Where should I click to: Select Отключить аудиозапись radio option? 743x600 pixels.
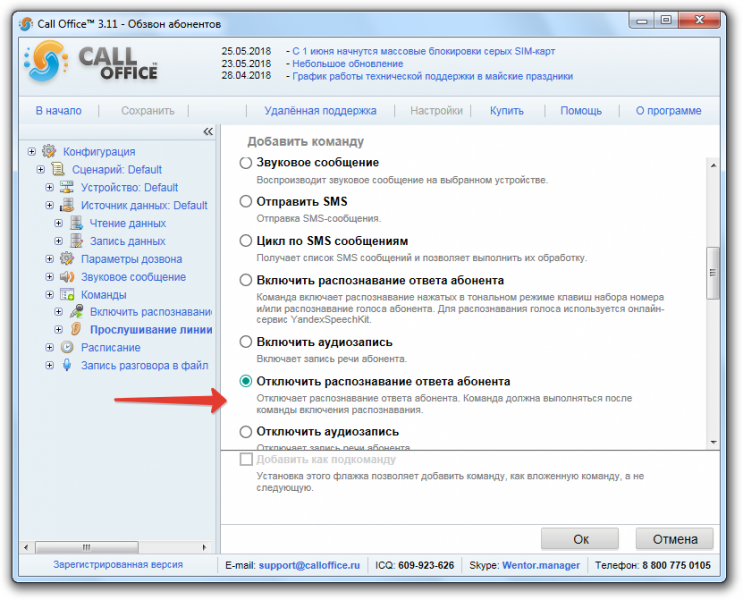tap(245, 431)
